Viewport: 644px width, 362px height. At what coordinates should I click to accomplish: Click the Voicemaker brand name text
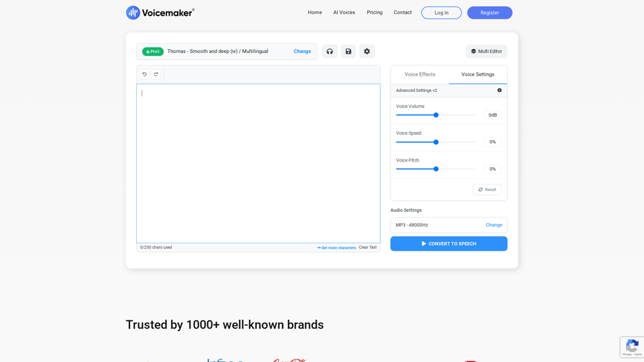click(x=167, y=13)
